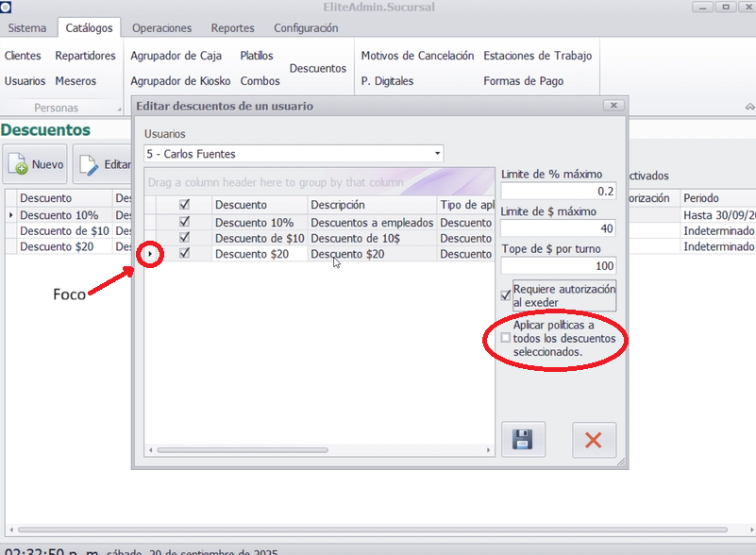Go to Formas de Pago catalog

tap(523, 81)
